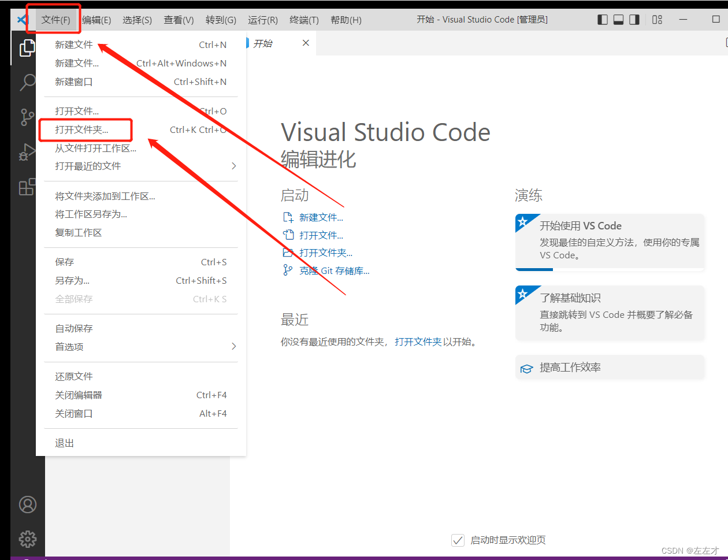Toggle the 启动时显示欢迎页 checkbox
Viewport: 728px width, 560px height.
click(458, 540)
